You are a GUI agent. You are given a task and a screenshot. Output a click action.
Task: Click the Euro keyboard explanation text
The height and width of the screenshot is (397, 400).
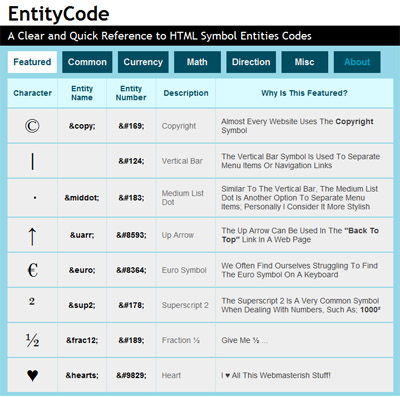click(x=299, y=270)
